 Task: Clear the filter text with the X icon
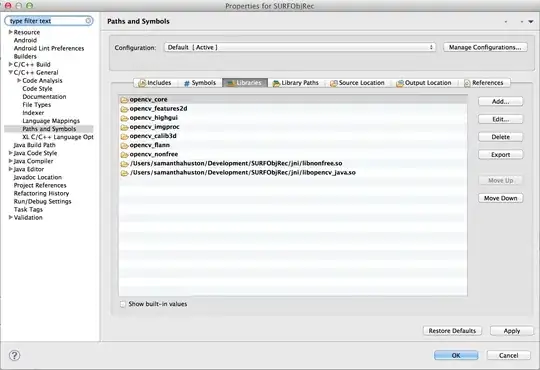(x=88, y=21)
